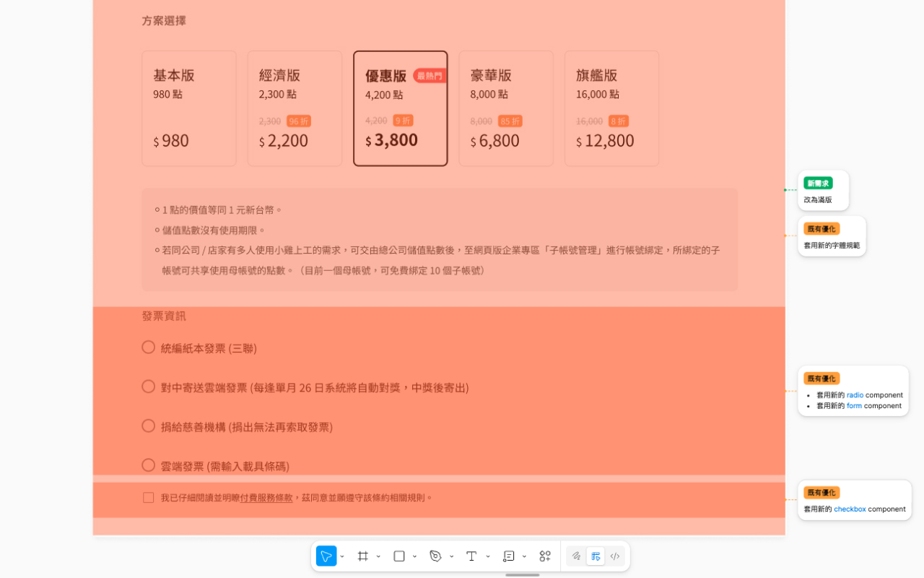Click the $ 2,200 price text
Image resolution: width=924 pixels, height=578 pixels.
[283, 141]
